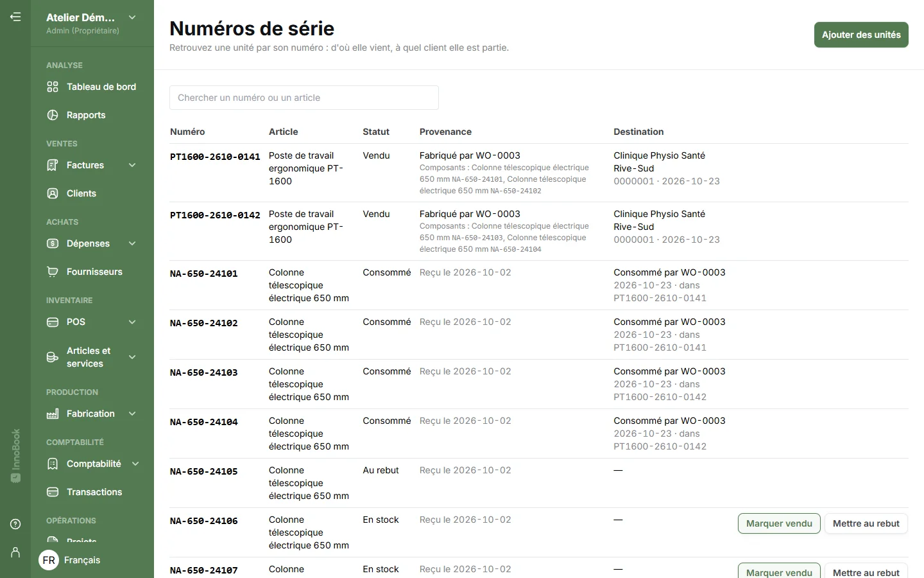Open the Atelier Dém... company switcher chevron

pos(132,17)
